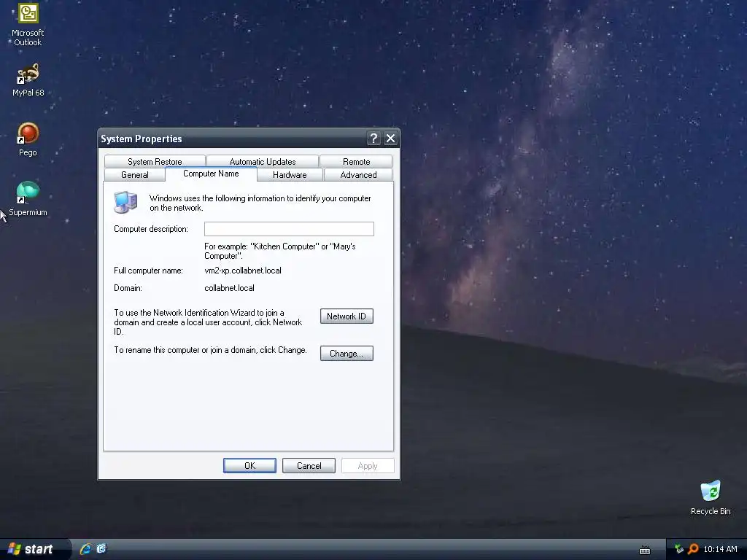Click the computer network icon in dialog
This screenshot has width=747, height=560.
pyautogui.click(x=125, y=202)
